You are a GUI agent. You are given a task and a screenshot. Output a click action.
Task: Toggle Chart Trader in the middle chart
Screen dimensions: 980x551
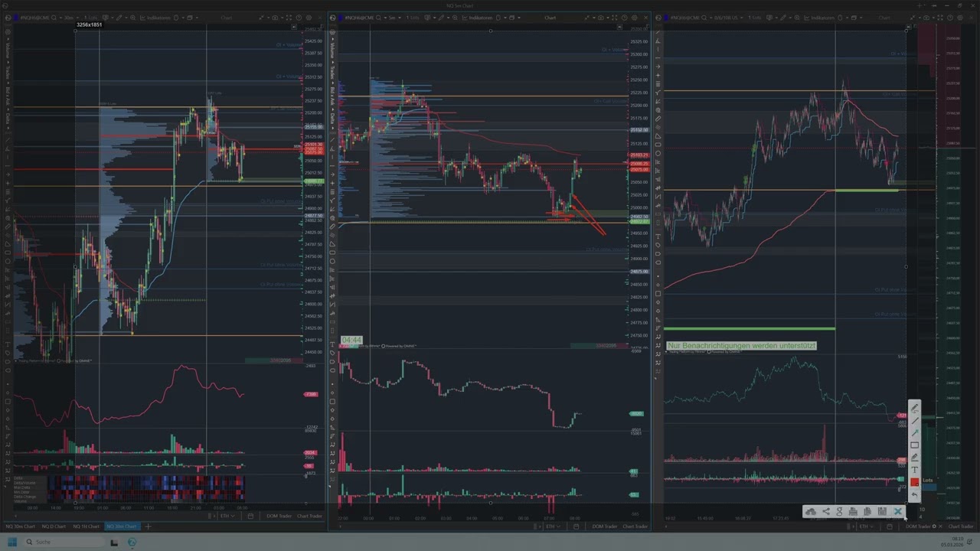pos(635,527)
